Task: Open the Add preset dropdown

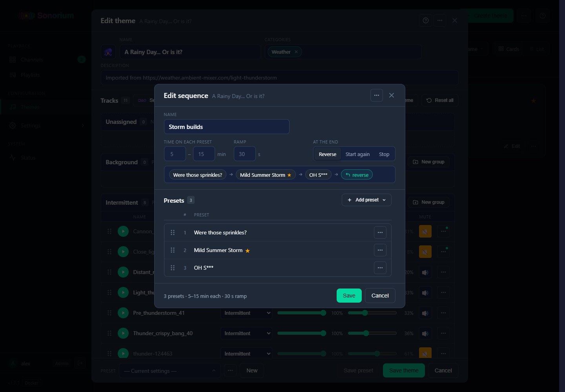Action: coord(366,200)
